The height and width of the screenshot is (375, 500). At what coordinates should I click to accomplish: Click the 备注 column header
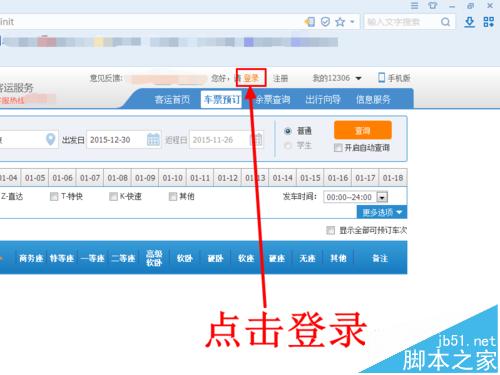380,258
